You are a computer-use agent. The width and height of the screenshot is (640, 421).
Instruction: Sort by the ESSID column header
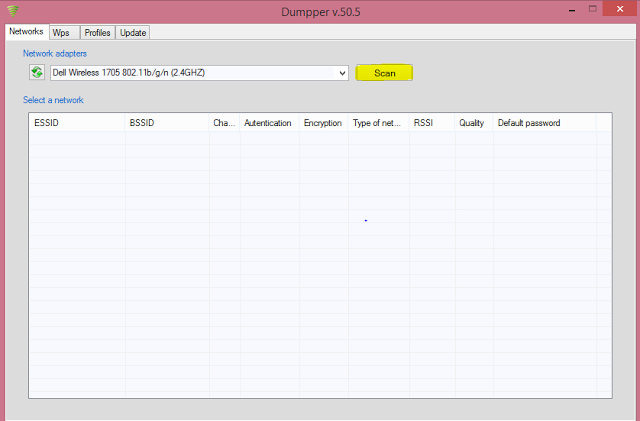pos(77,123)
